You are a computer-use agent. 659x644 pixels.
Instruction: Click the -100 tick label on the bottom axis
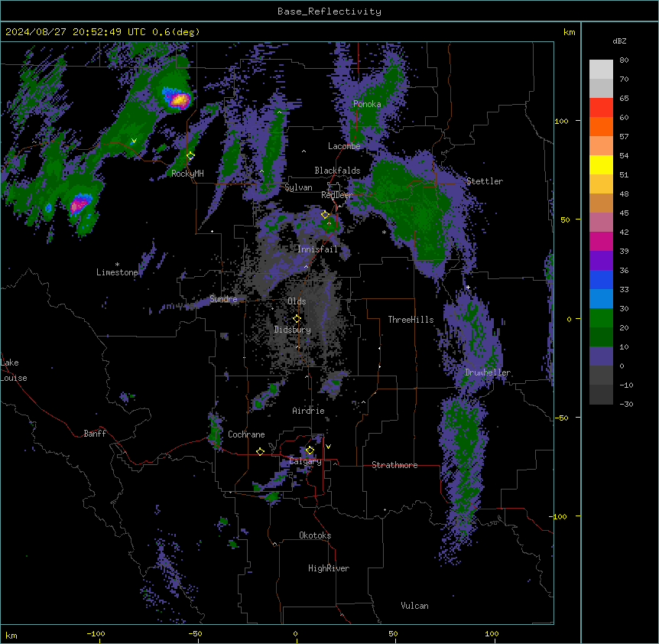[96, 634]
